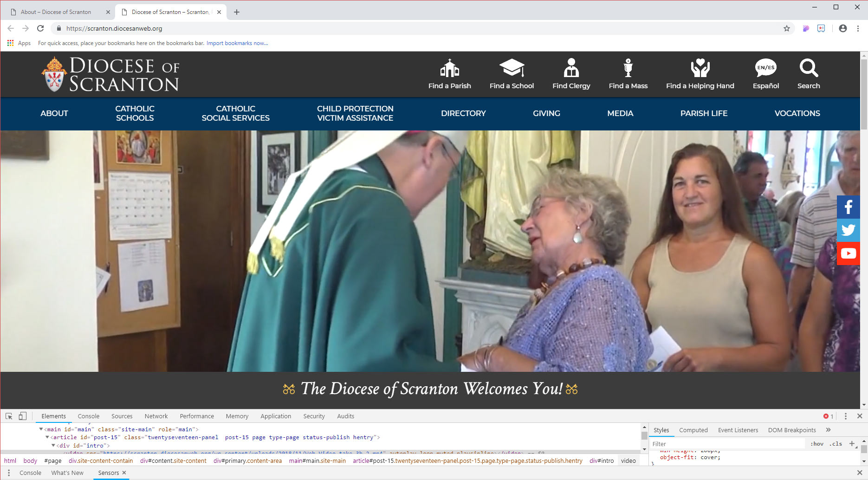
Task: Open the Facebook social sidebar icon
Action: coord(848,207)
